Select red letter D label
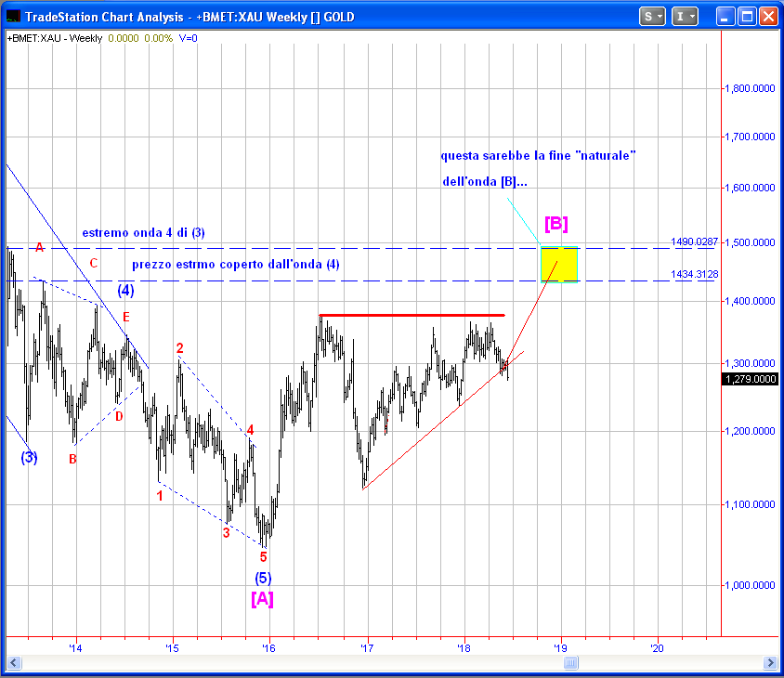 click(119, 416)
